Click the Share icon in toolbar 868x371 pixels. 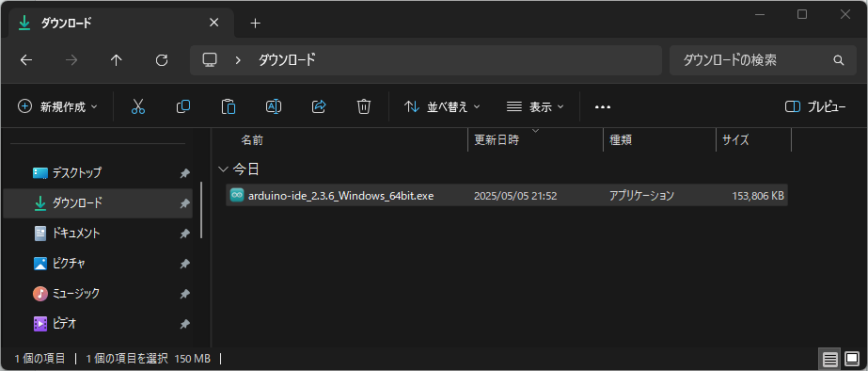tap(319, 106)
